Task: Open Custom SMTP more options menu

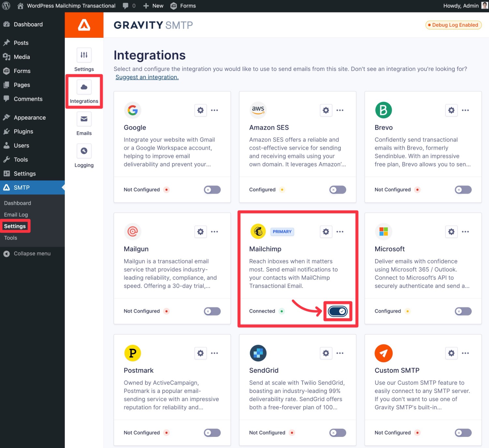Action: point(466,353)
